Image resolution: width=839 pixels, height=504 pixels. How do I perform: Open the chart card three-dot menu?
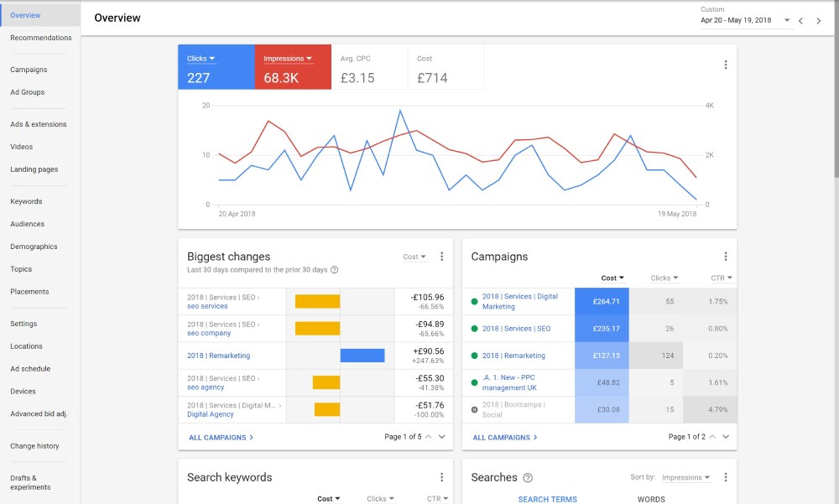(726, 65)
